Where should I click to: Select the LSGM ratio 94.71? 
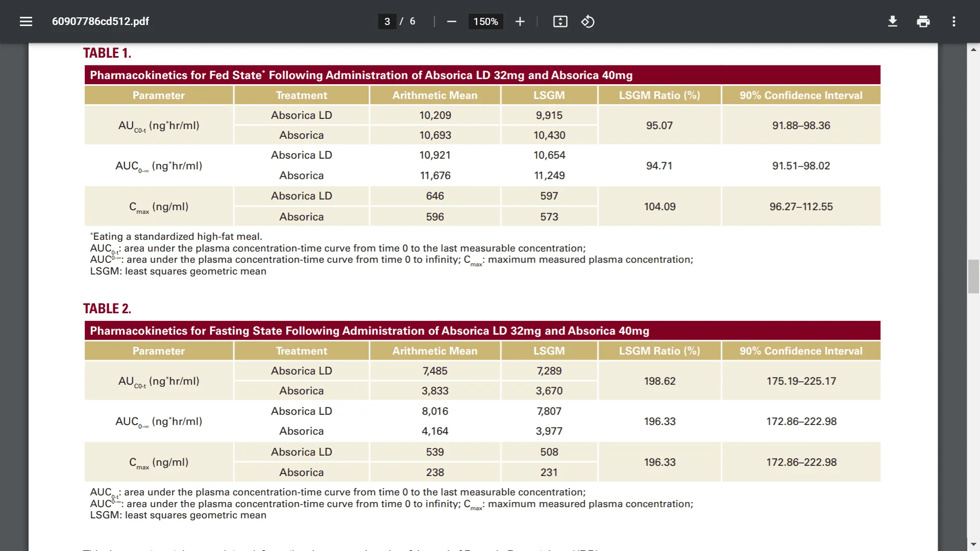tap(659, 166)
